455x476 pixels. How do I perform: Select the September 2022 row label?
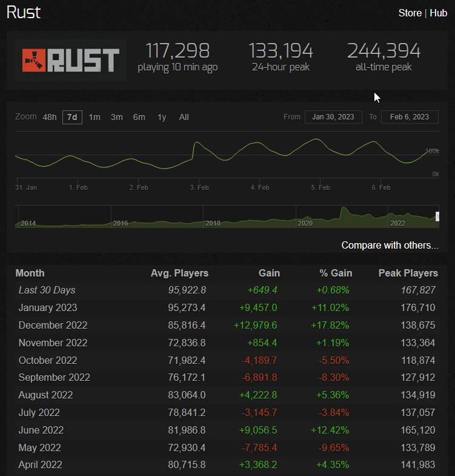tap(55, 378)
